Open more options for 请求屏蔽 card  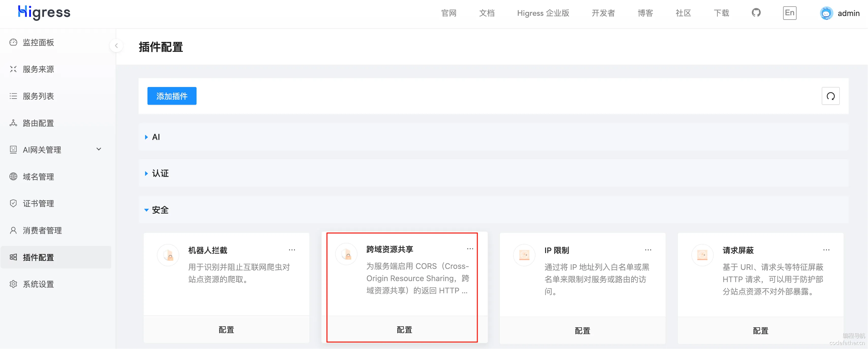click(x=826, y=250)
